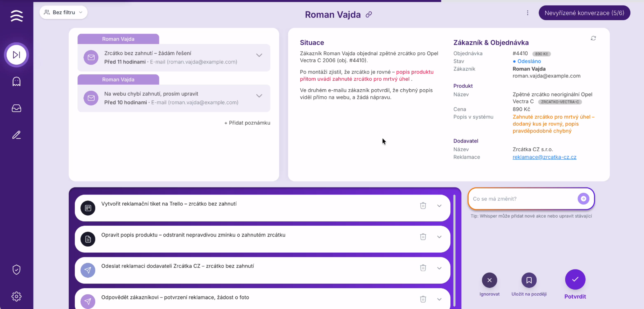
Task: Open settings gear in sidebar
Action: (x=16, y=296)
